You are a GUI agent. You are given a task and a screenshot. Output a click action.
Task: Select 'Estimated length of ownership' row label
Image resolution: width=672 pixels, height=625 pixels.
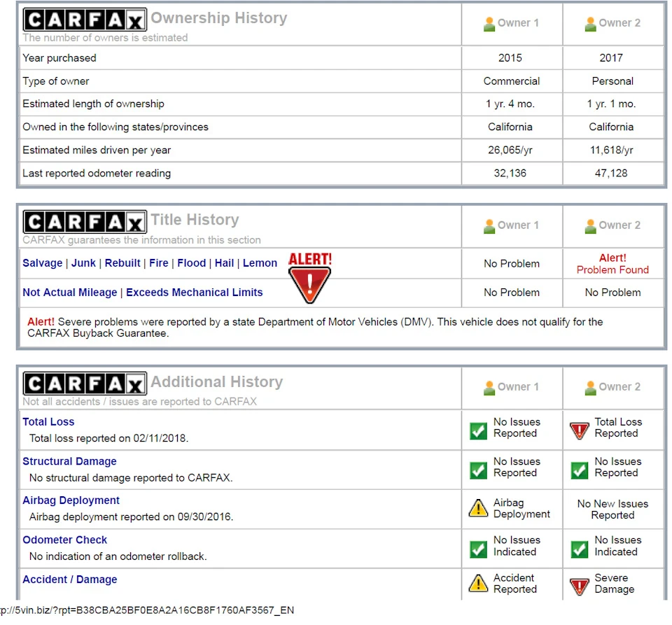coord(93,104)
